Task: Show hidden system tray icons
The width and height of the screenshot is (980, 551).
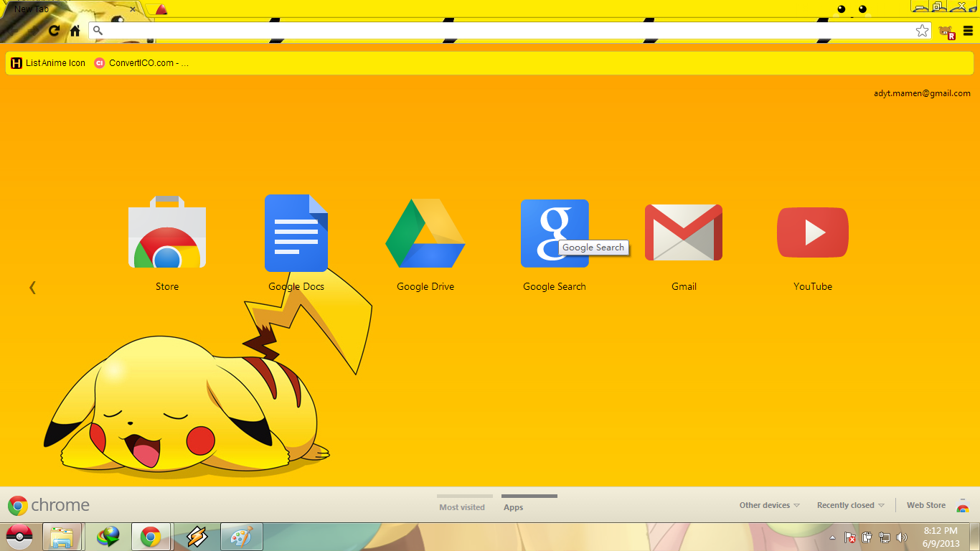Action: pos(832,537)
